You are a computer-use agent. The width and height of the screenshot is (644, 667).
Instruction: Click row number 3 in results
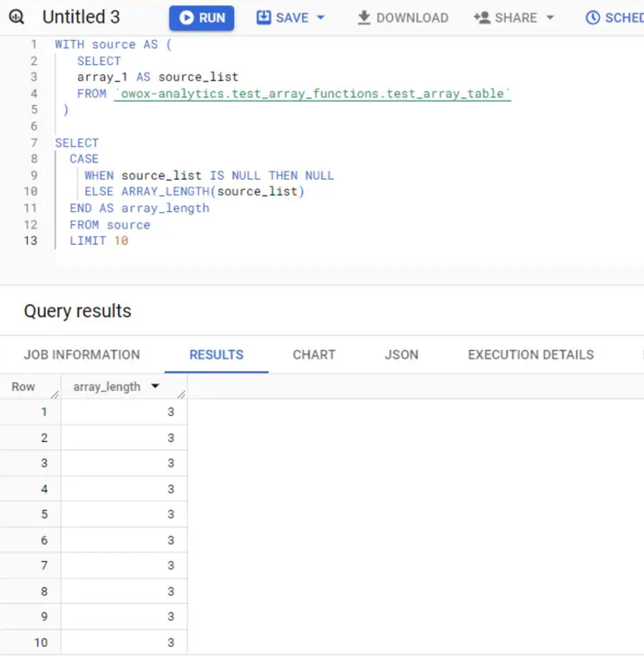click(x=44, y=463)
